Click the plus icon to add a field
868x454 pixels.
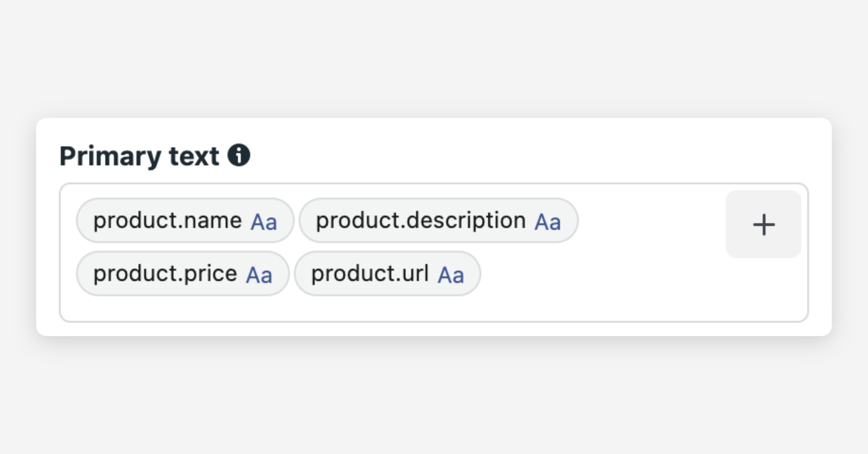coord(763,224)
